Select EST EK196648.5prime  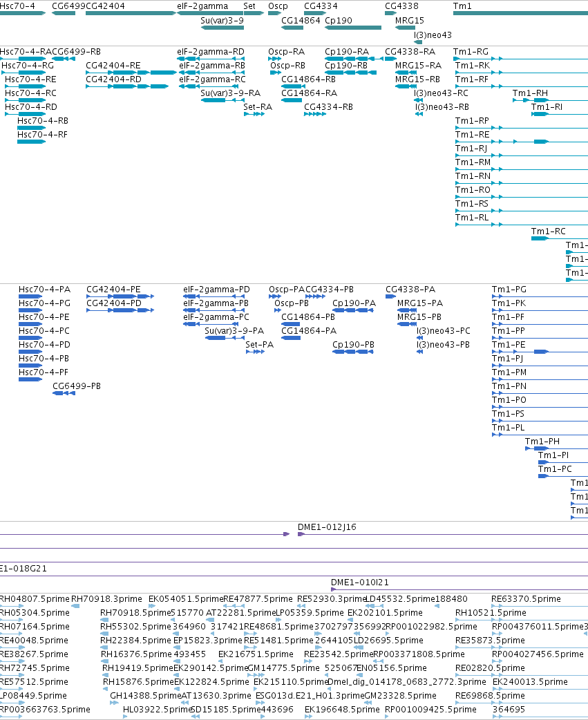click(342, 709)
